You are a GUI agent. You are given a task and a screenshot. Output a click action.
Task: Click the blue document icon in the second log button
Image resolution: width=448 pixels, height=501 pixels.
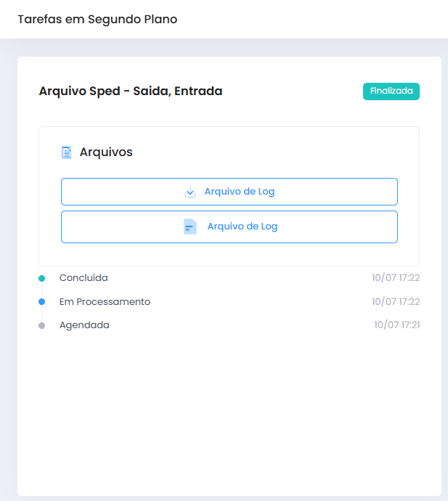190,227
